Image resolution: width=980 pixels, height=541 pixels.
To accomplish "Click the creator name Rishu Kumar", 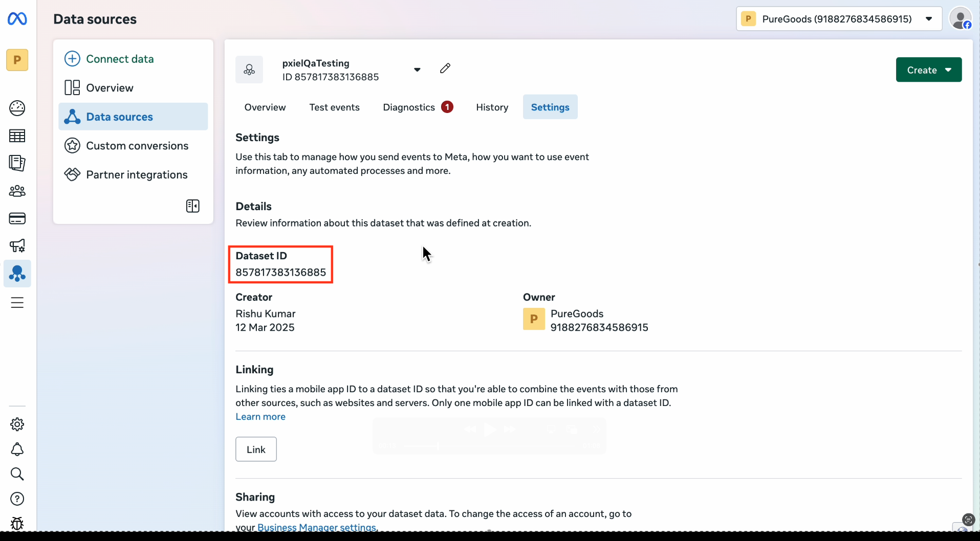I will pos(265,313).
